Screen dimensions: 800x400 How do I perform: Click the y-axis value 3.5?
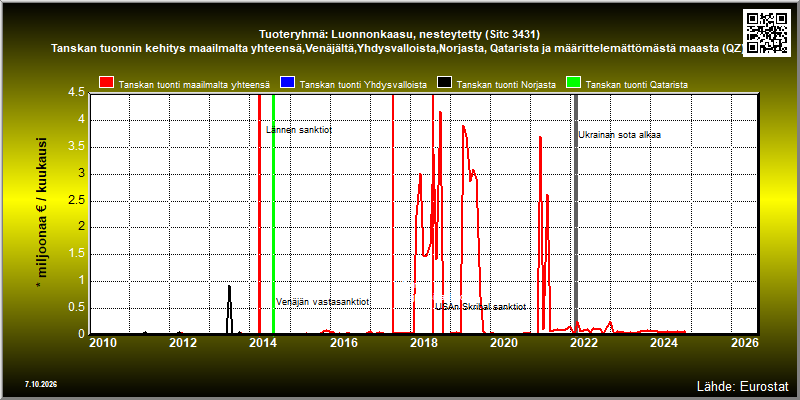[x=76, y=147]
